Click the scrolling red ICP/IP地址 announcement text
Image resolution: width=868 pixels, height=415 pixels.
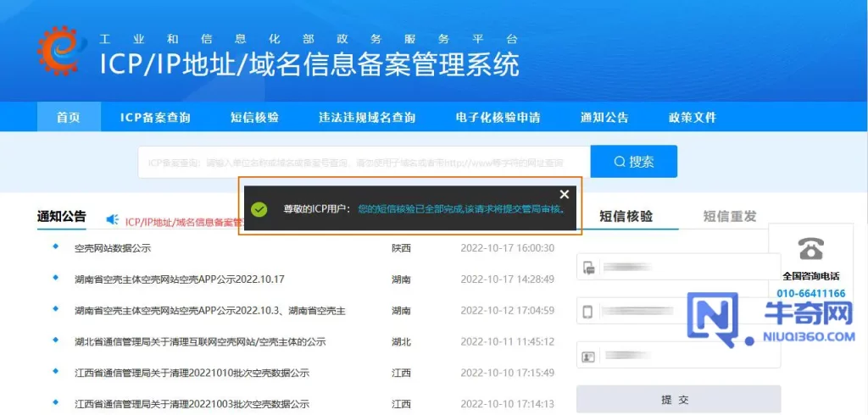coord(183,222)
